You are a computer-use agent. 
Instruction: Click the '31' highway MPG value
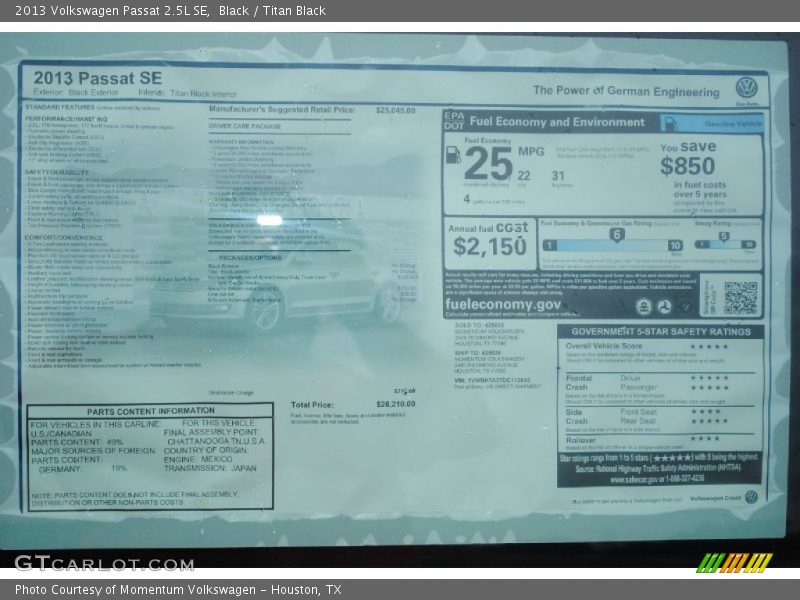[x=558, y=176]
